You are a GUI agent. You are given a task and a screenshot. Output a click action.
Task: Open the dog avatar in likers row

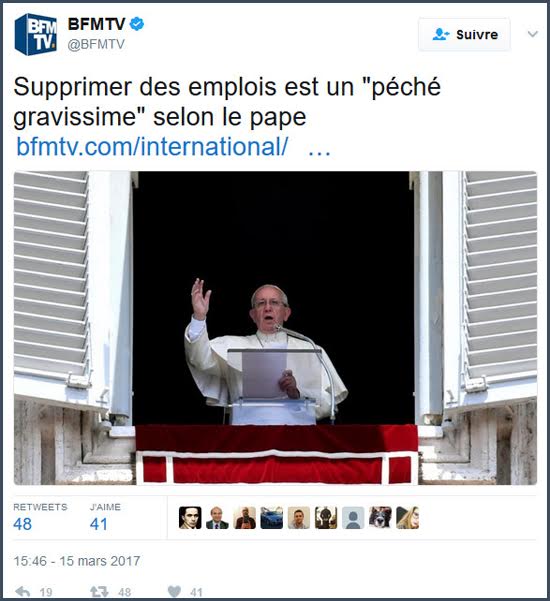point(380,518)
